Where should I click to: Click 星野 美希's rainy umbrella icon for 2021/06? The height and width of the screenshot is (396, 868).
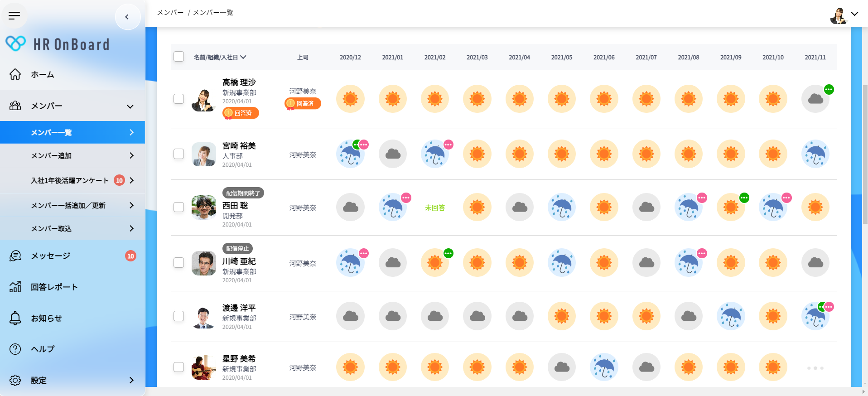(x=604, y=367)
